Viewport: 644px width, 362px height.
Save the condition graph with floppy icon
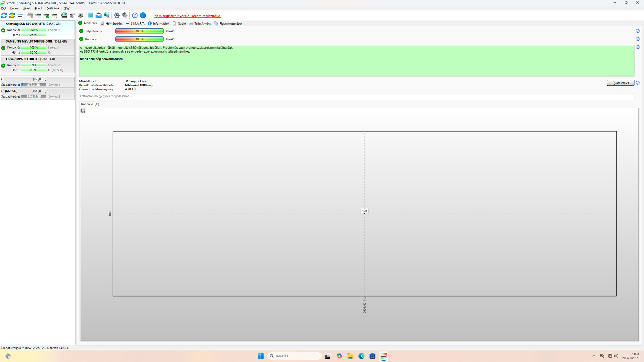(83, 111)
